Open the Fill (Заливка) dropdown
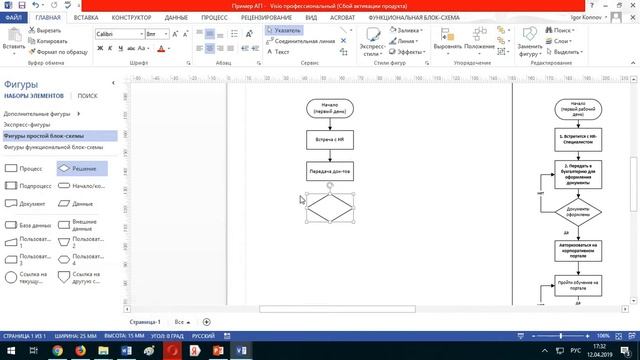Image resolution: width=640 pixels, height=360 pixels. coord(406,30)
